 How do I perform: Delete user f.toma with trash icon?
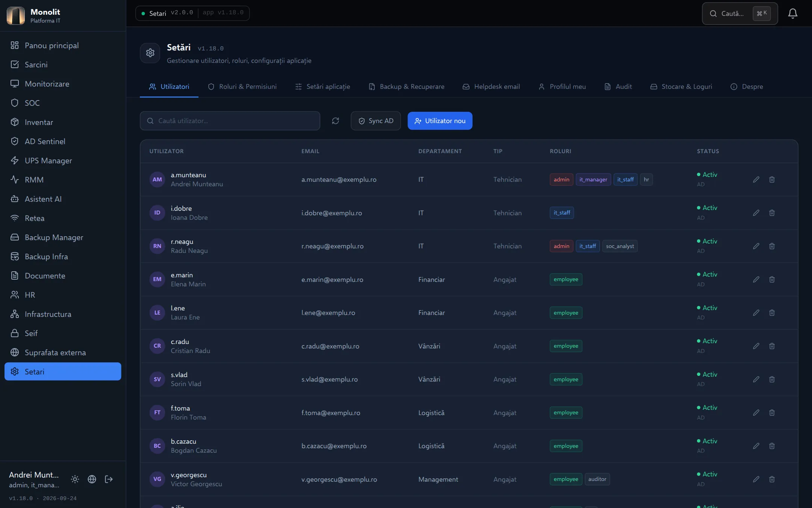(772, 412)
